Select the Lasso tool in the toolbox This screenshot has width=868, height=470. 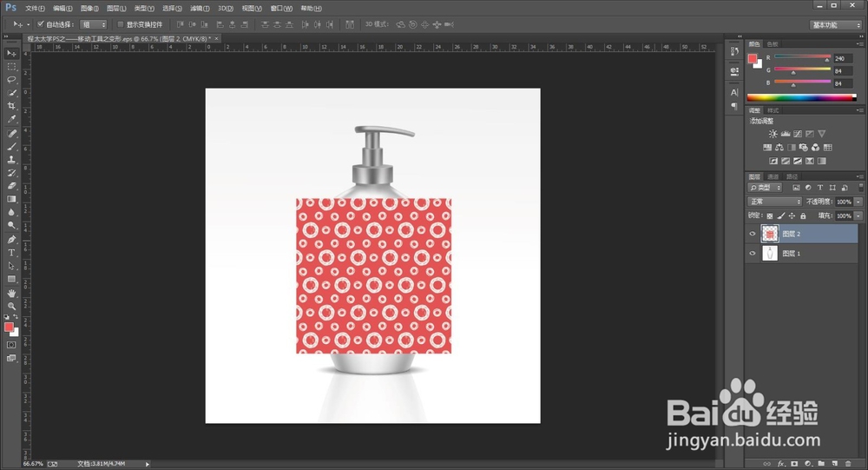[12, 79]
